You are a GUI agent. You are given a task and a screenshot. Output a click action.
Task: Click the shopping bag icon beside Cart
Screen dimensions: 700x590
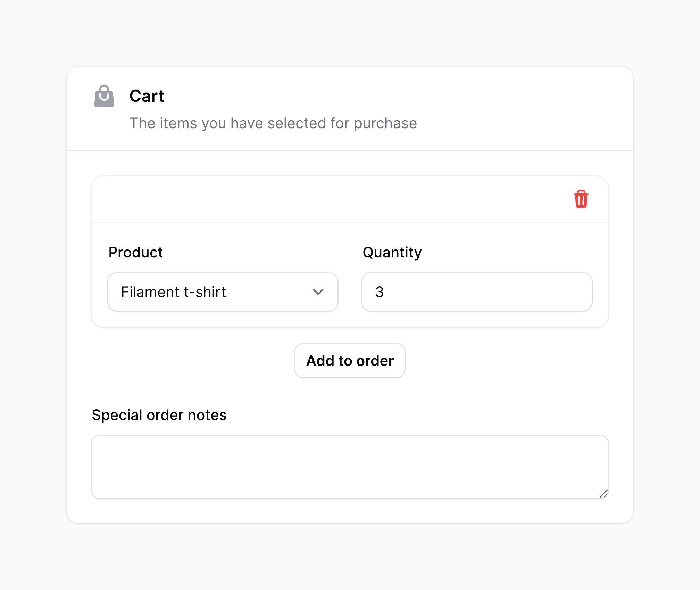coord(104,96)
